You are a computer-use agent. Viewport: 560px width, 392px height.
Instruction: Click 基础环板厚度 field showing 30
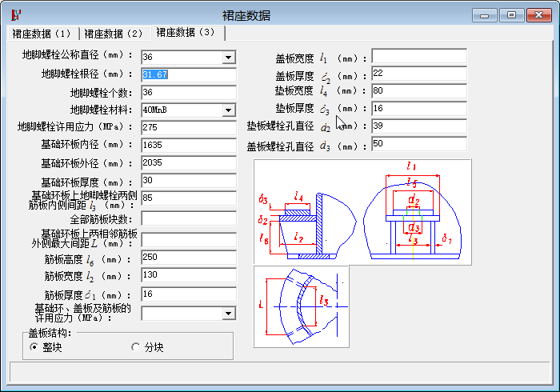189,181
